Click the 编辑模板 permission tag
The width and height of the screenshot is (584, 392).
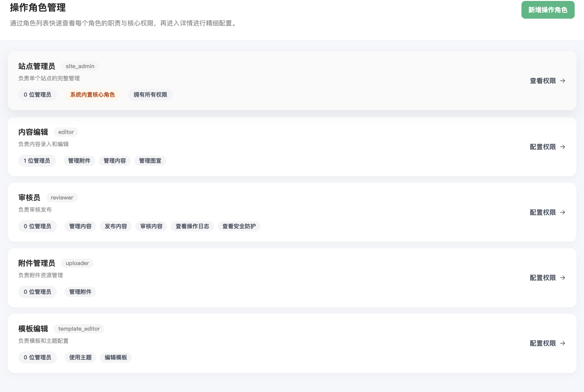(116, 357)
